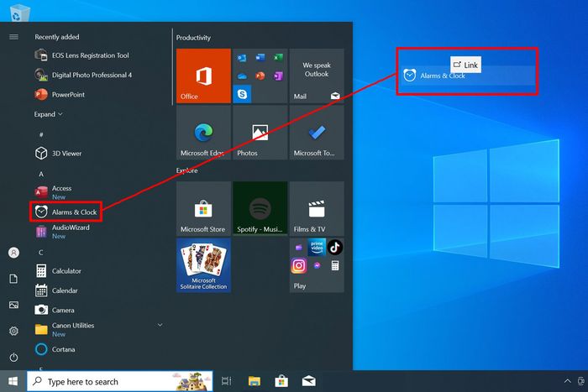Viewport: 588px width, 392px height.
Task: Click the Type here to search box
Action: click(120, 381)
